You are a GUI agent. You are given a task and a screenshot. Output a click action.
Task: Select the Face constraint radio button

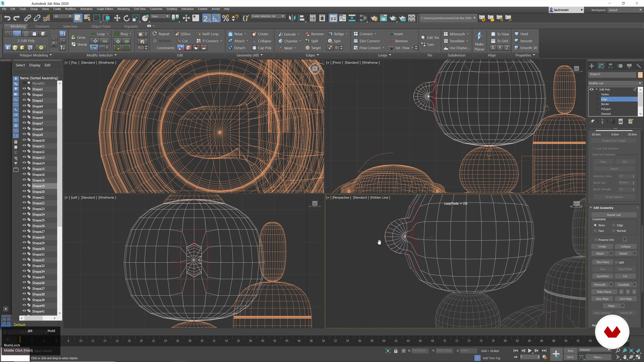coord(595,231)
